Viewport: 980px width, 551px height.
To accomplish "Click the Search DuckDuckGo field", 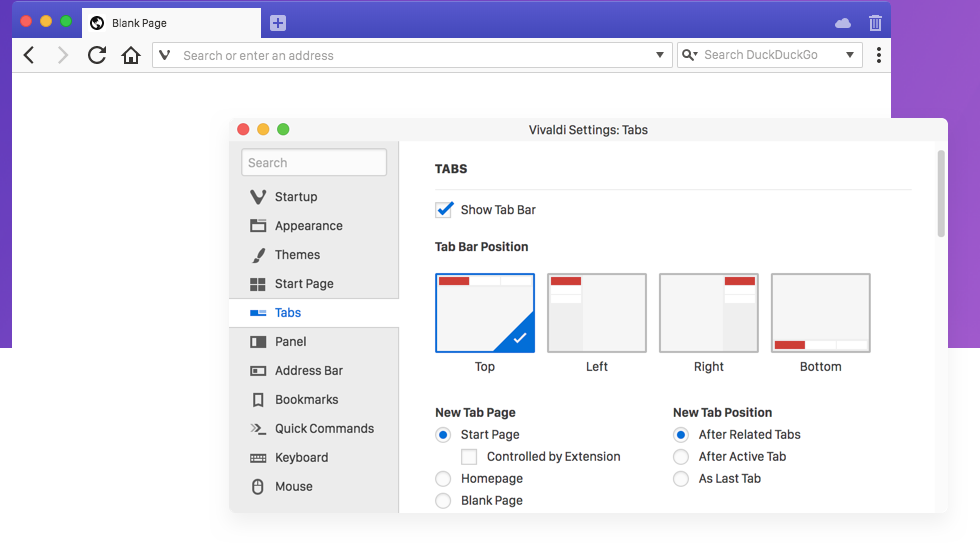I will [x=770, y=55].
